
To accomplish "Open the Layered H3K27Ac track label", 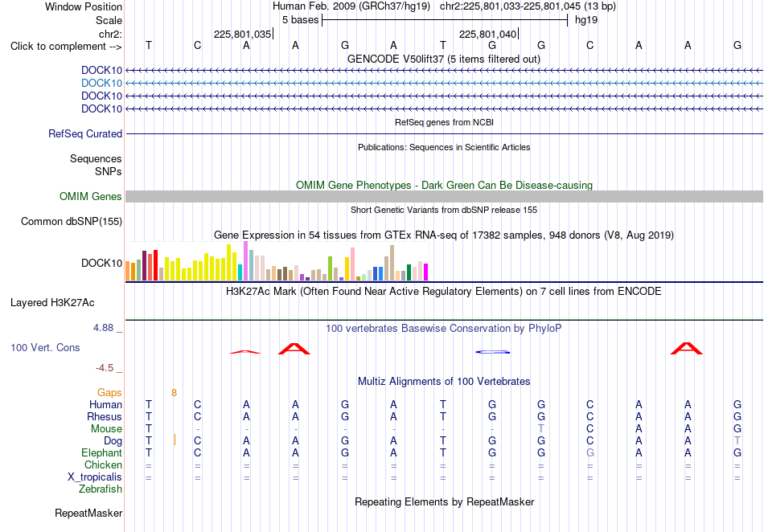I will click(52, 303).
